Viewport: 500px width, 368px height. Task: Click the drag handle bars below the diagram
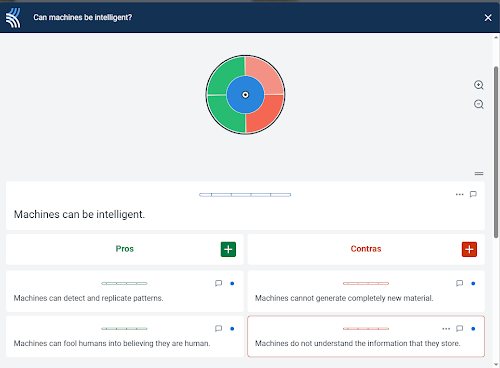(x=479, y=174)
